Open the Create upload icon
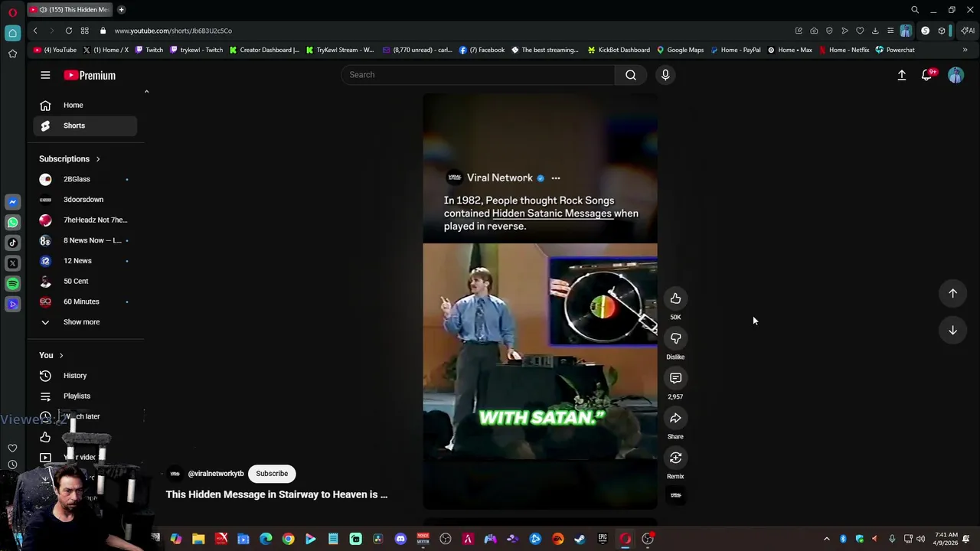The height and width of the screenshot is (551, 980). point(902,75)
